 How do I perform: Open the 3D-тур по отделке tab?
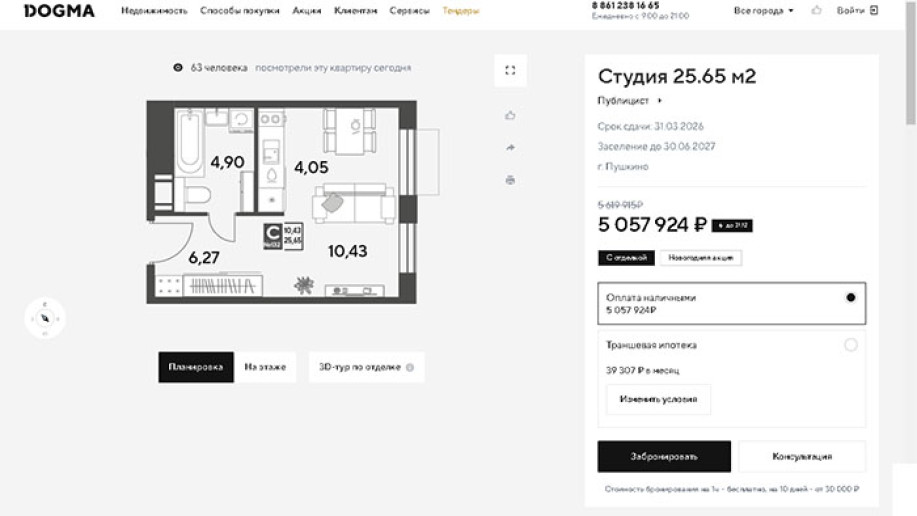click(x=366, y=367)
